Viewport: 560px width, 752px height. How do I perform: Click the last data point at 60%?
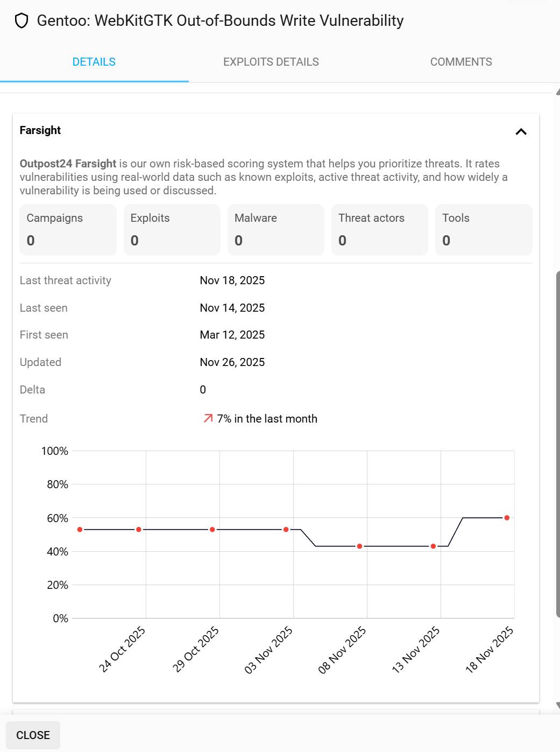point(507,518)
